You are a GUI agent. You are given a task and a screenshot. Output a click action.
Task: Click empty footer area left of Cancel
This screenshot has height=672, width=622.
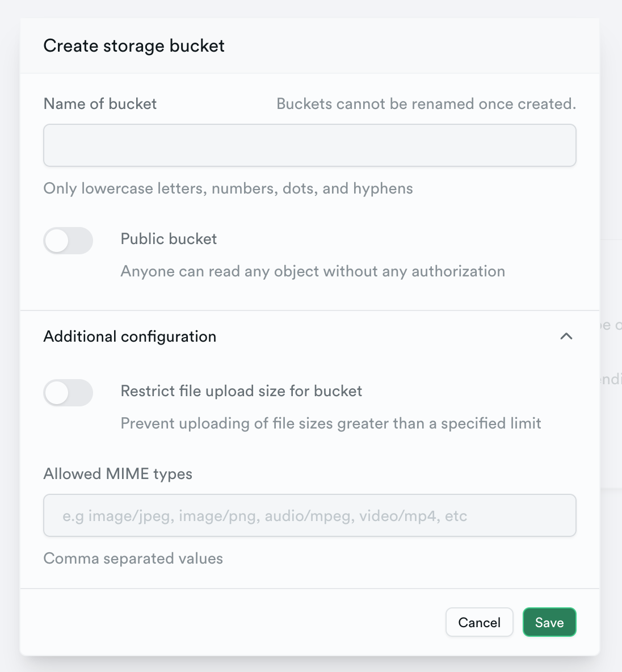227,622
